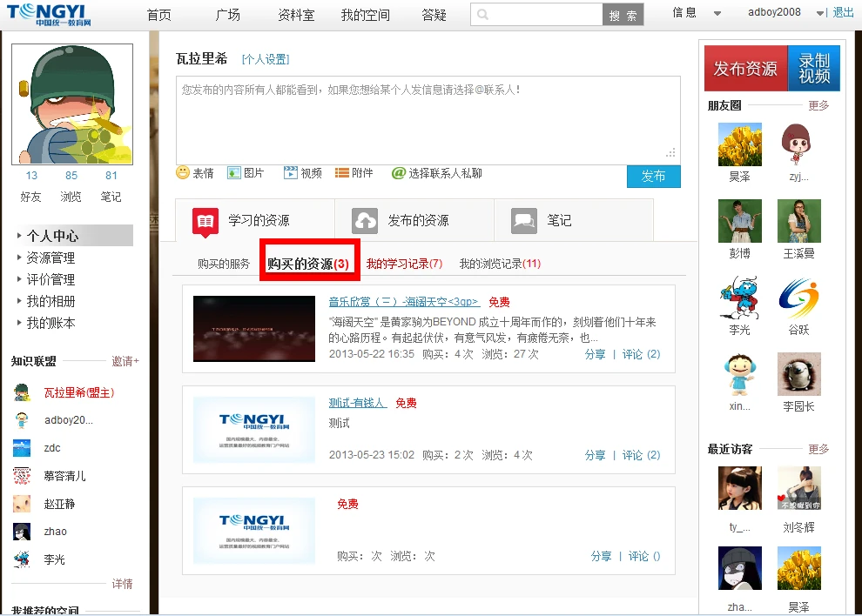Click the 搜索 button

click(x=623, y=15)
